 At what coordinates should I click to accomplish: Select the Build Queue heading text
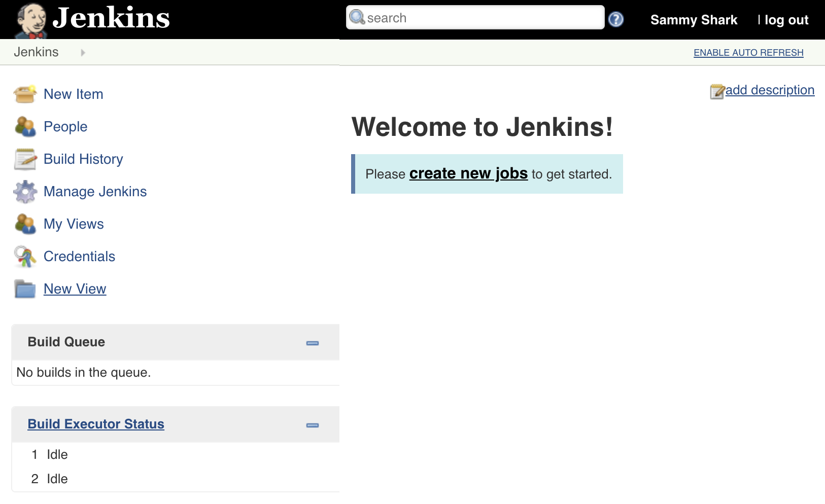pyautogui.click(x=66, y=342)
